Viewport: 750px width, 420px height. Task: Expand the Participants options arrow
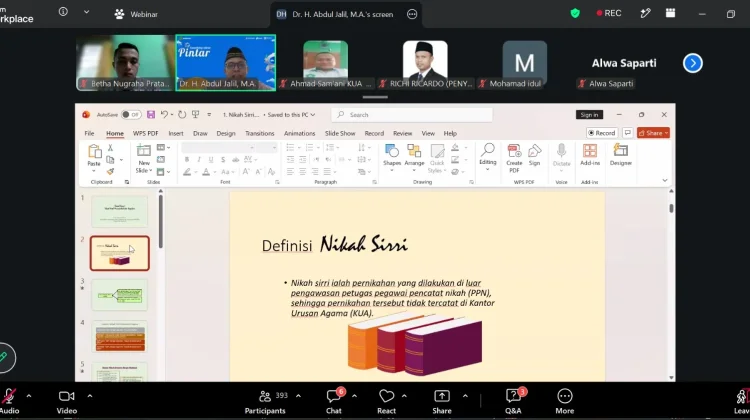[298, 396]
